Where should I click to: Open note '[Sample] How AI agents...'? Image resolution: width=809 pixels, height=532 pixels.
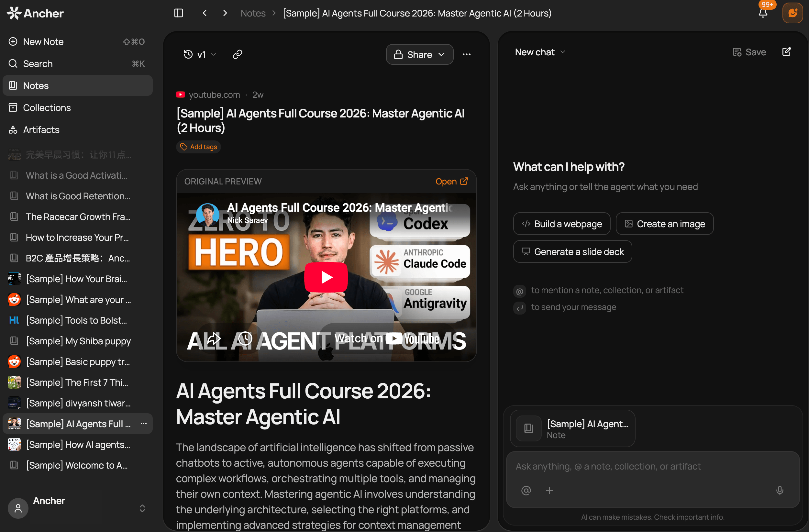[77, 445]
